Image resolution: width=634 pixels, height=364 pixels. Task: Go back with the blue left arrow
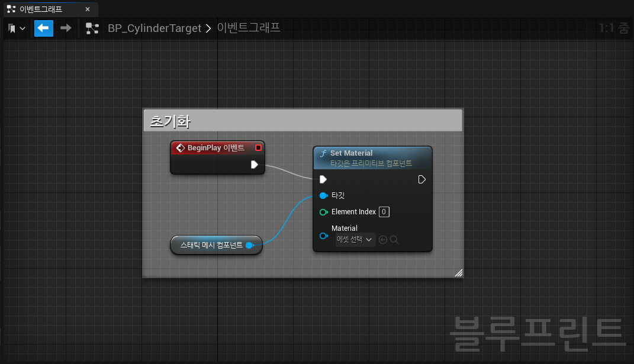(x=44, y=28)
